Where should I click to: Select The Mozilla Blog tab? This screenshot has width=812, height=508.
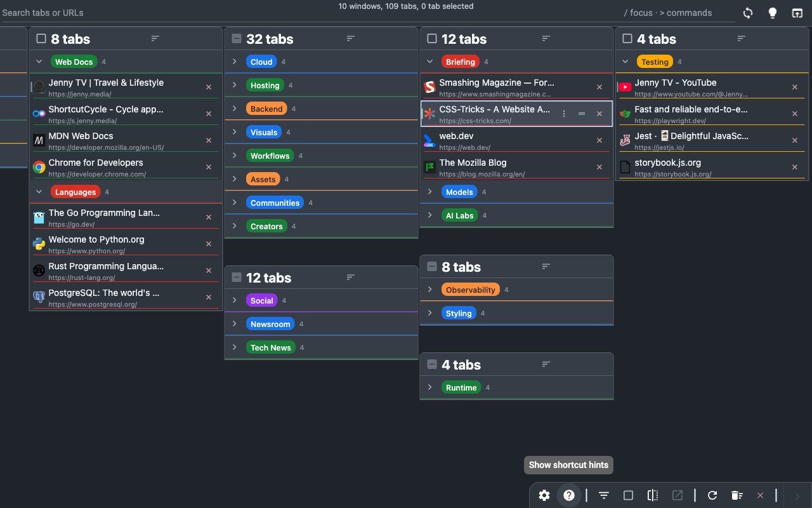(516, 167)
